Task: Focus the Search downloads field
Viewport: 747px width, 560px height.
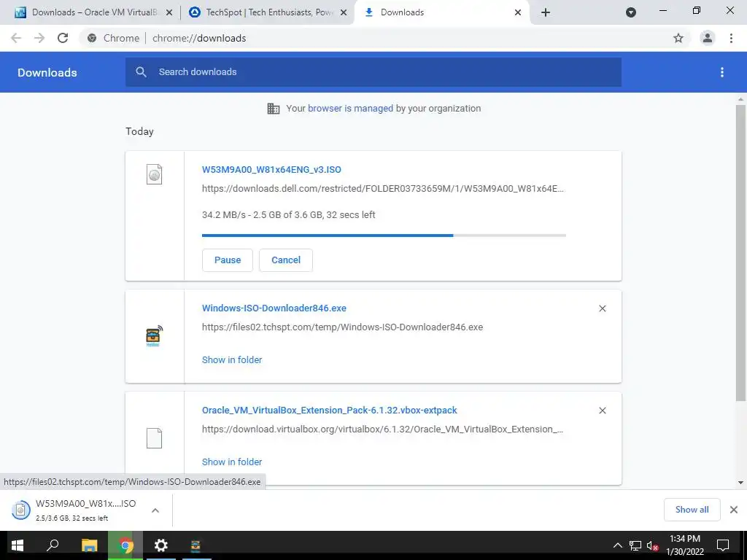Action: [373, 72]
